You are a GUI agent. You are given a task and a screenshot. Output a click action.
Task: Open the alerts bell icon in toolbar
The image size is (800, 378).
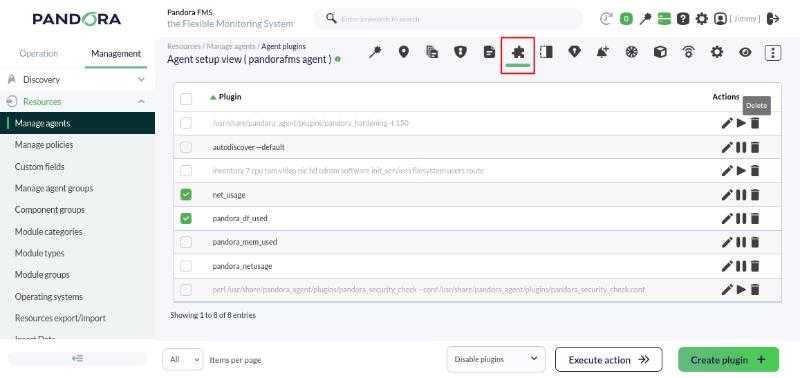coord(603,52)
